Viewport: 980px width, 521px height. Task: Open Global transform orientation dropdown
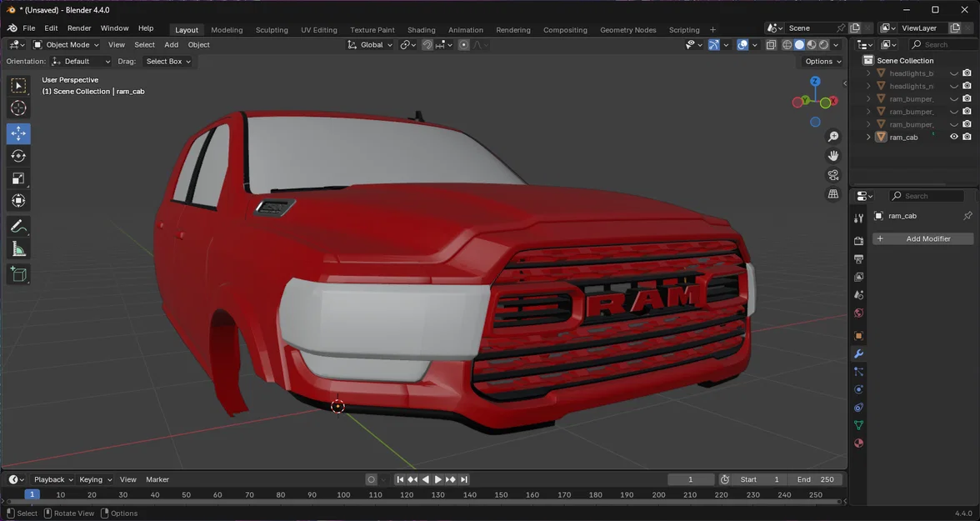click(370, 45)
